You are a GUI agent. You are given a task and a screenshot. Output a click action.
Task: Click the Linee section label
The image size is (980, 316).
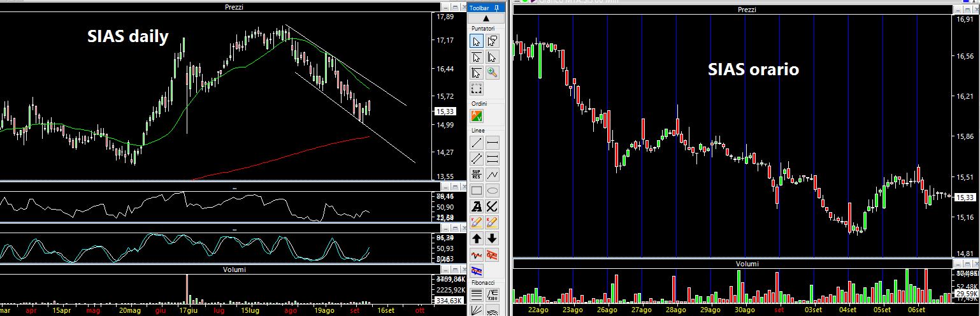tap(478, 130)
